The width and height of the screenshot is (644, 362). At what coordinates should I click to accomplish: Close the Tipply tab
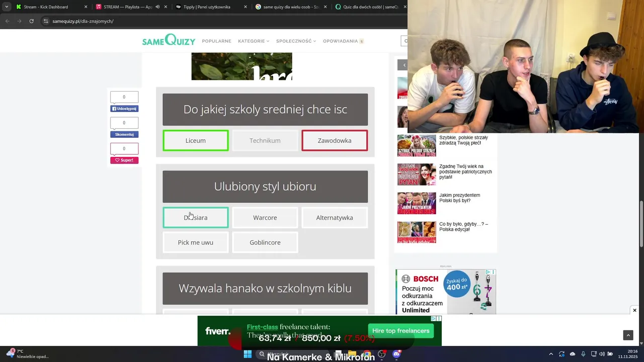coord(246,7)
